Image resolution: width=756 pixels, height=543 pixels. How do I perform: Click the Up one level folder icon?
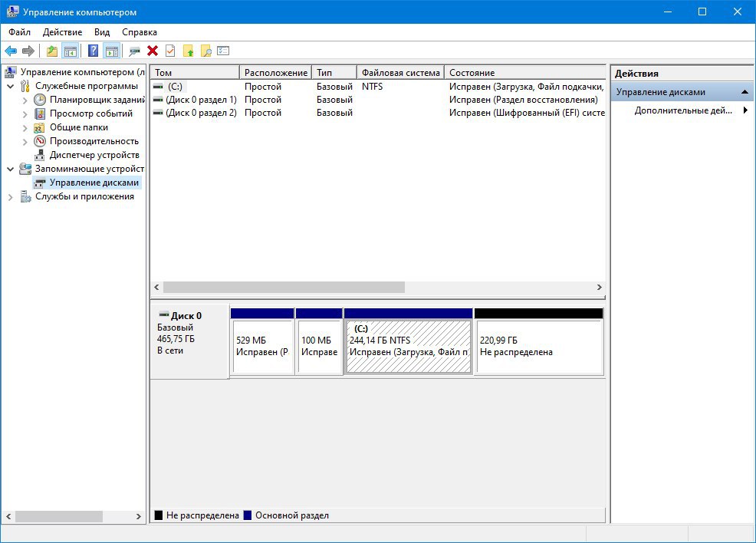51,51
